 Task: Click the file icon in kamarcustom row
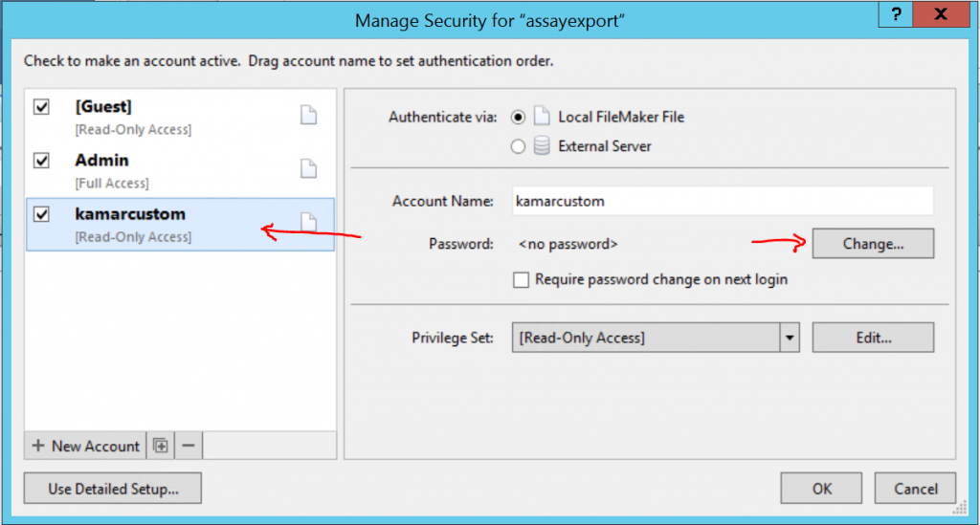(x=309, y=222)
